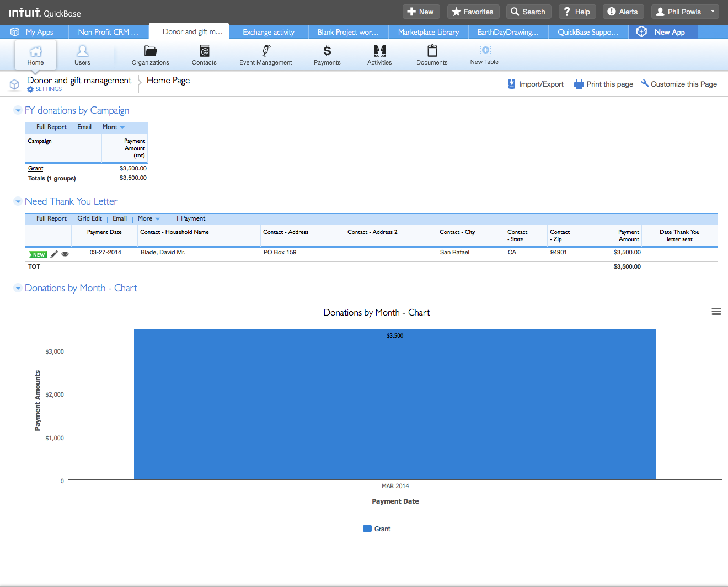This screenshot has width=728, height=587.
Task: Open the Payments dollar icon
Action: pyautogui.click(x=327, y=51)
